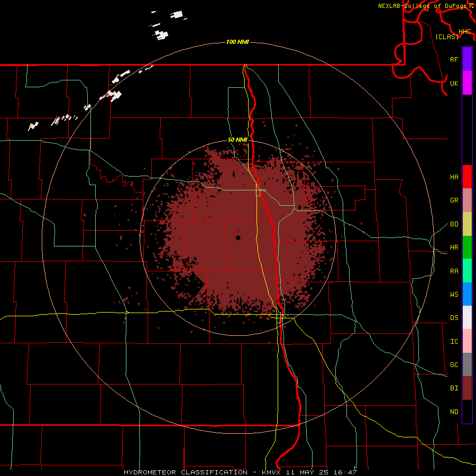Click the "RF" legend label
Image resolution: width=476 pixels, height=476 pixels.
click(x=454, y=59)
